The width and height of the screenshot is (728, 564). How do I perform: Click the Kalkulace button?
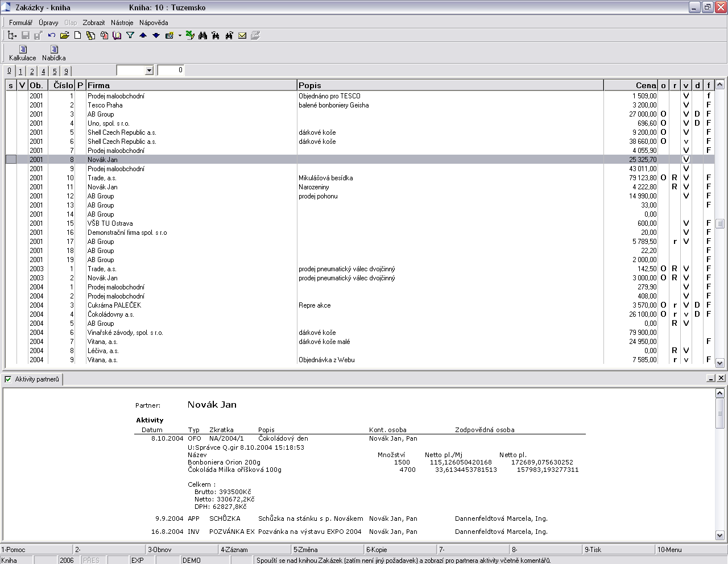[x=22, y=53]
